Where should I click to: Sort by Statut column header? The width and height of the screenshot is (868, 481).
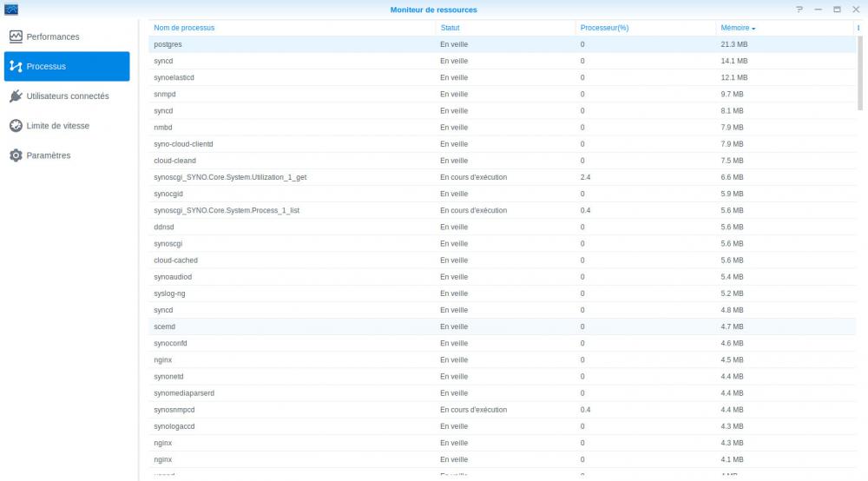pos(450,28)
